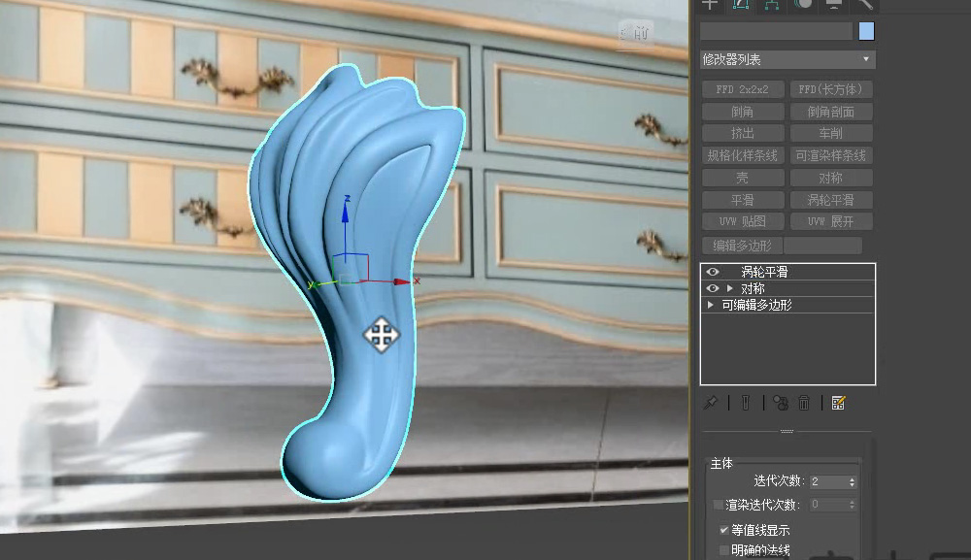
Task: Open the 修改器列表 dropdown
Action: (x=787, y=60)
